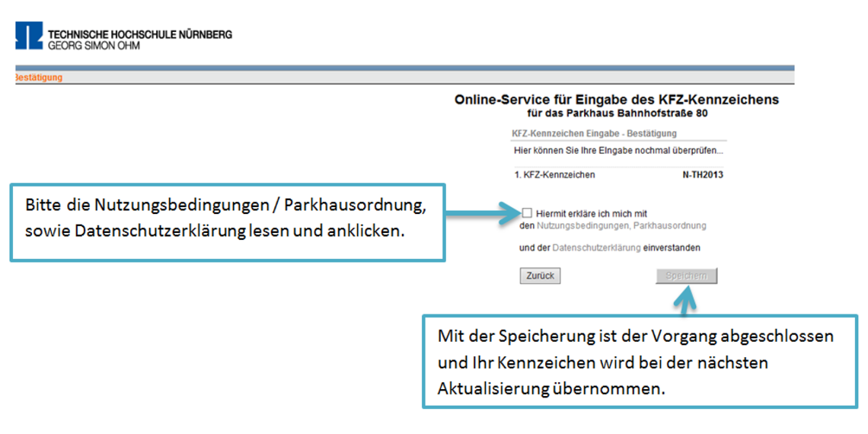The height and width of the screenshot is (434, 868).
Task: Select the Bestätigung tab label
Action: [37, 78]
